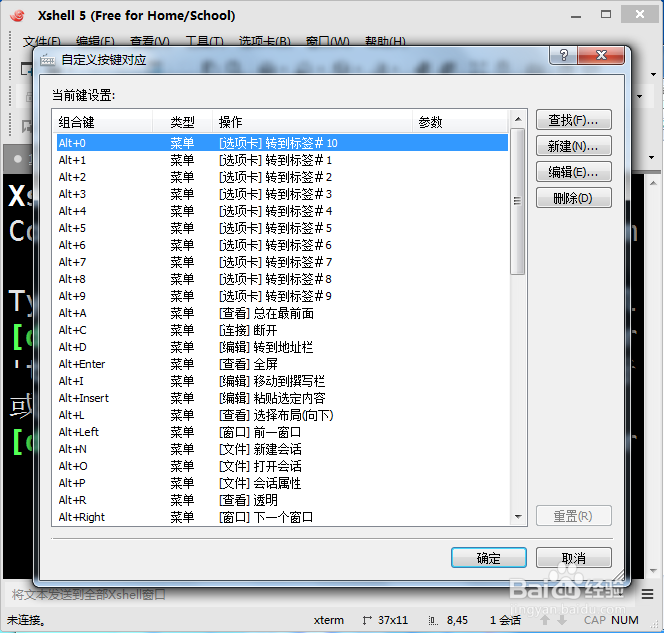Select the Alt+3 row
This screenshot has height=633, width=664.
point(282,194)
